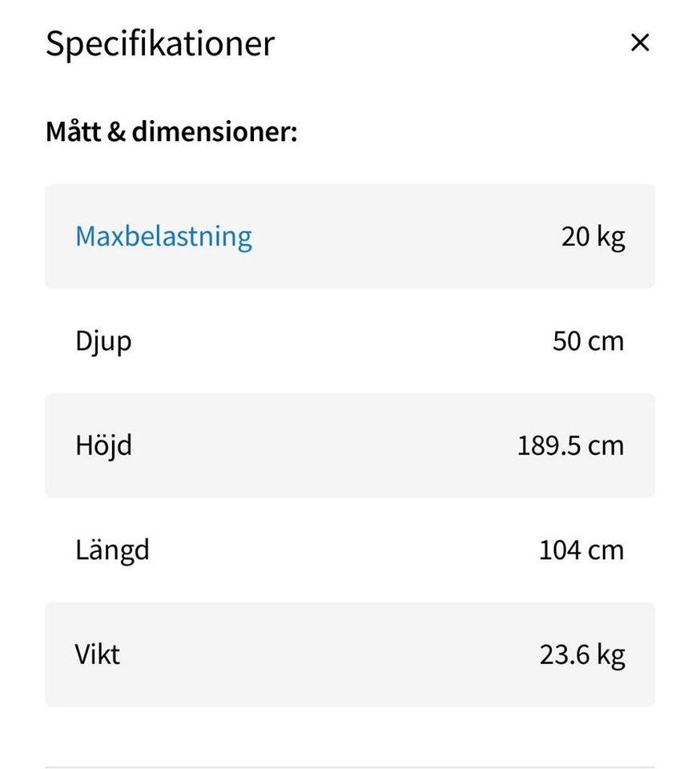Click empty middle of the Maxbelastning row
This screenshot has width=700, height=769.
click(400, 237)
